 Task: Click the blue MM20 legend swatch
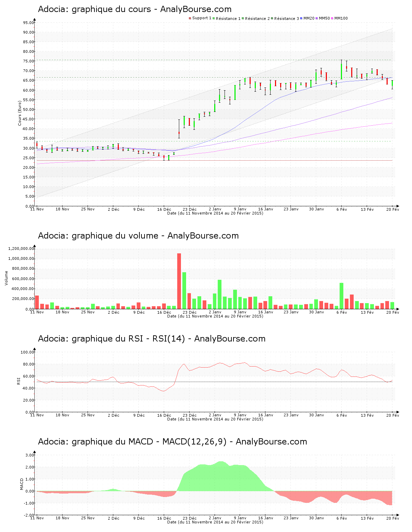pos(301,18)
